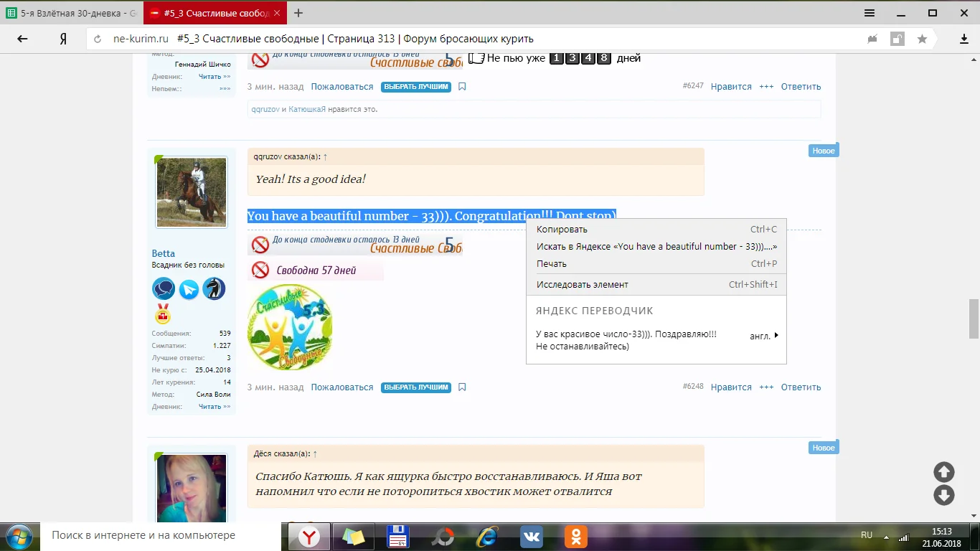980x551 pixels.
Task: Open the browser downloads arrow icon
Action: 964,39
